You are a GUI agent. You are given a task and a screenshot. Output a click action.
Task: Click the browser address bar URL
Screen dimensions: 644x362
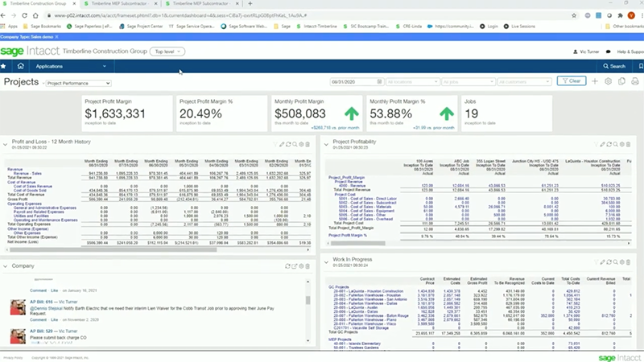tap(180, 15)
